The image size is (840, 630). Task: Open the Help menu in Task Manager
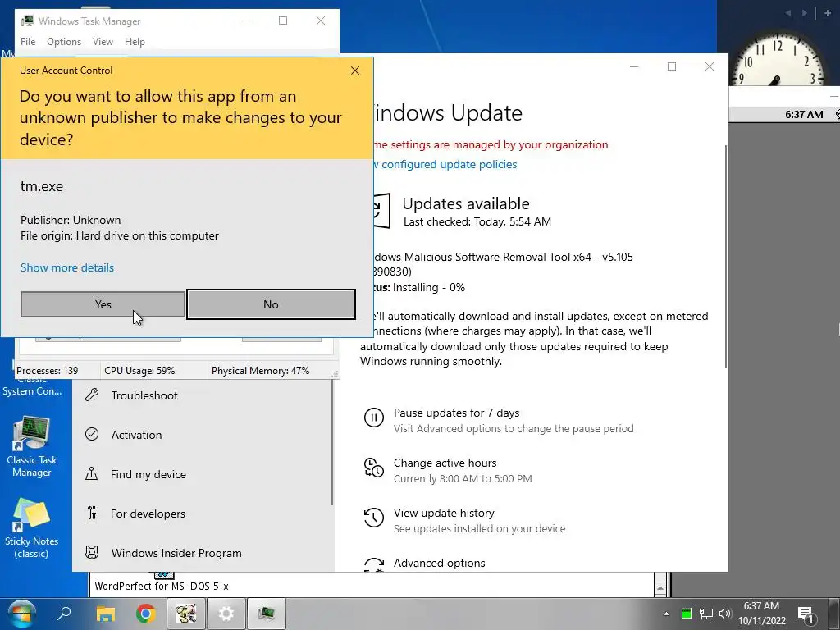(x=135, y=42)
